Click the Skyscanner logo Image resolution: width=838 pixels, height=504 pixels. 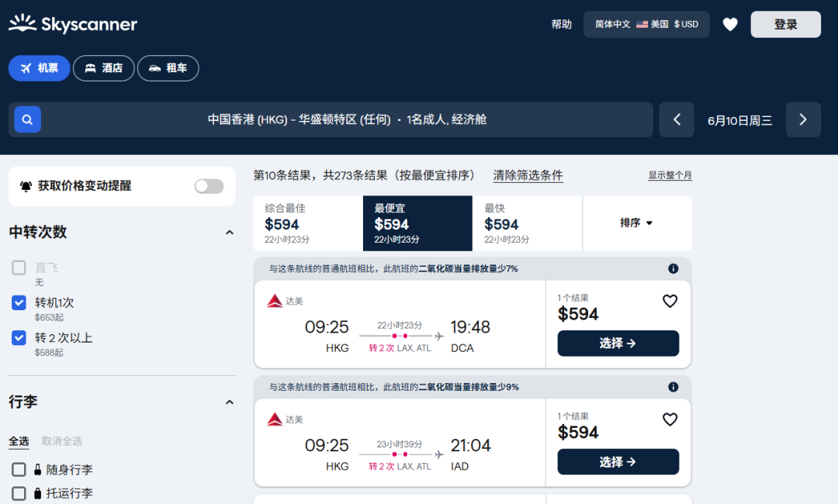click(x=73, y=23)
